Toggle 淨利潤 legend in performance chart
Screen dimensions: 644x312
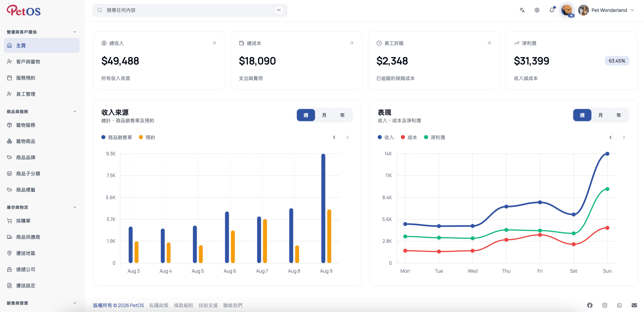click(435, 137)
